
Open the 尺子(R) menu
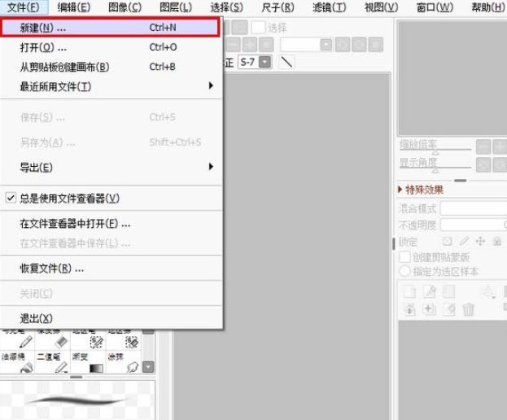pos(278,7)
